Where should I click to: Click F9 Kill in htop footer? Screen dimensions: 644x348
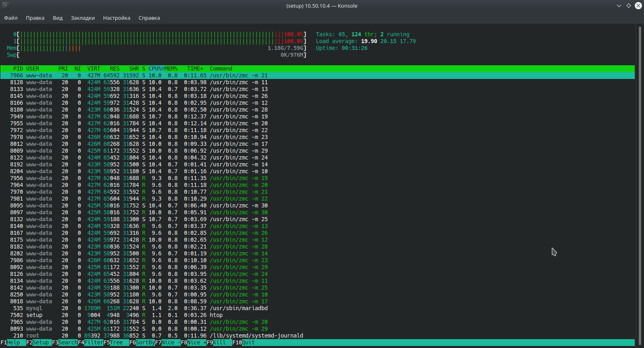pyautogui.click(x=219, y=342)
